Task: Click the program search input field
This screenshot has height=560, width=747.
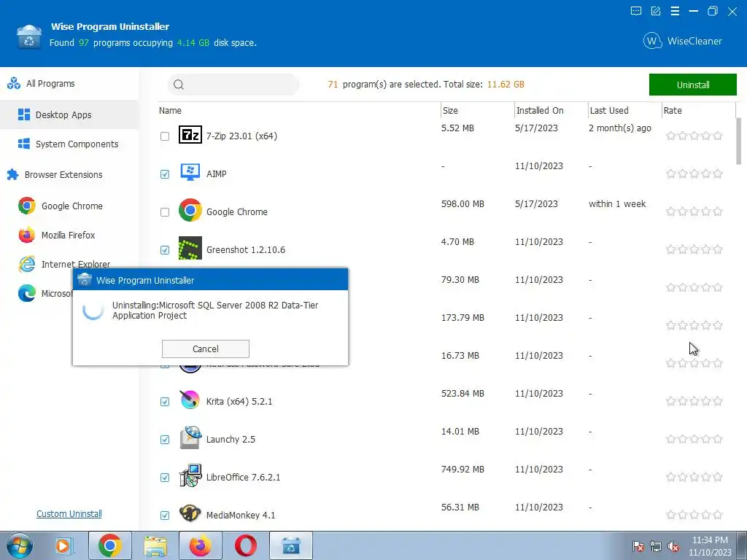Action: tap(233, 85)
